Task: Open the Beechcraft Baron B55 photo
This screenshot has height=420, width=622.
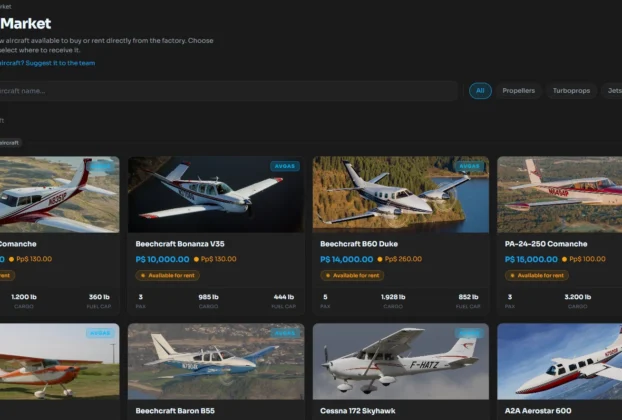Action: [216, 361]
